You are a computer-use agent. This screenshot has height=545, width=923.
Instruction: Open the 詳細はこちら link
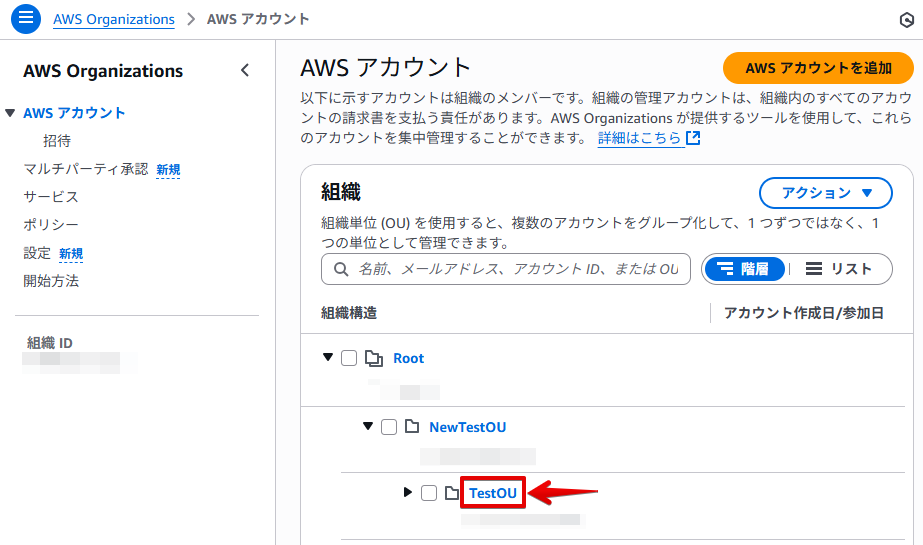[x=639, y=138]
